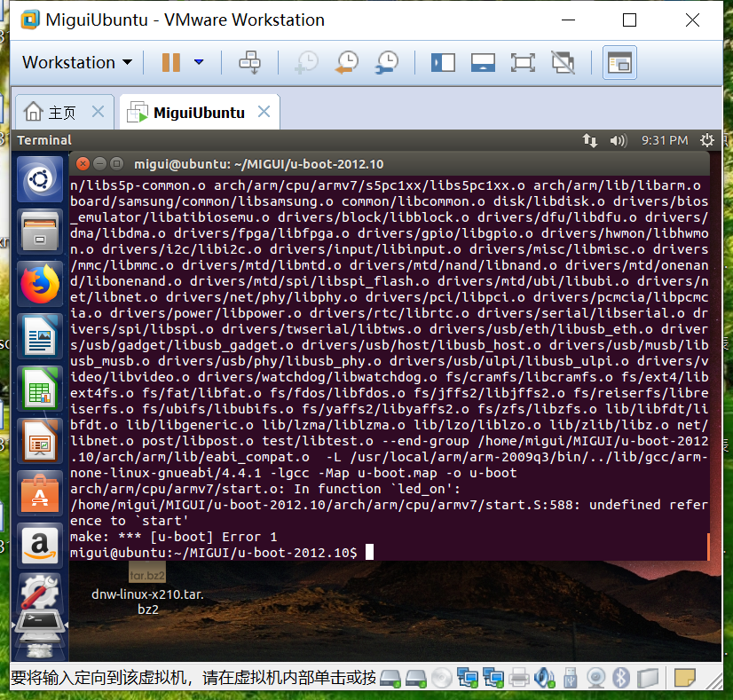Open the message log note icon
733x700 pixels.
click(685, 678)
